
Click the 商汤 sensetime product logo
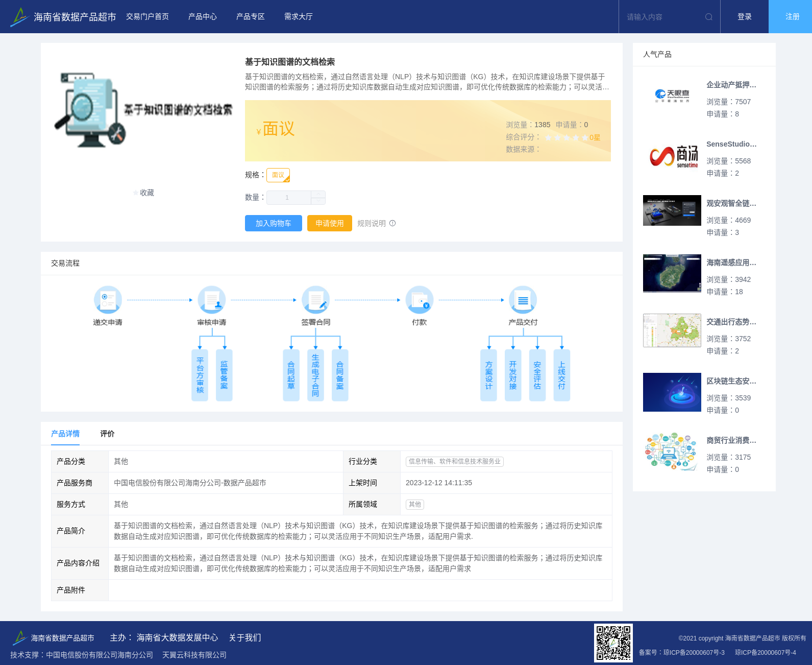(x=672, y=155)
